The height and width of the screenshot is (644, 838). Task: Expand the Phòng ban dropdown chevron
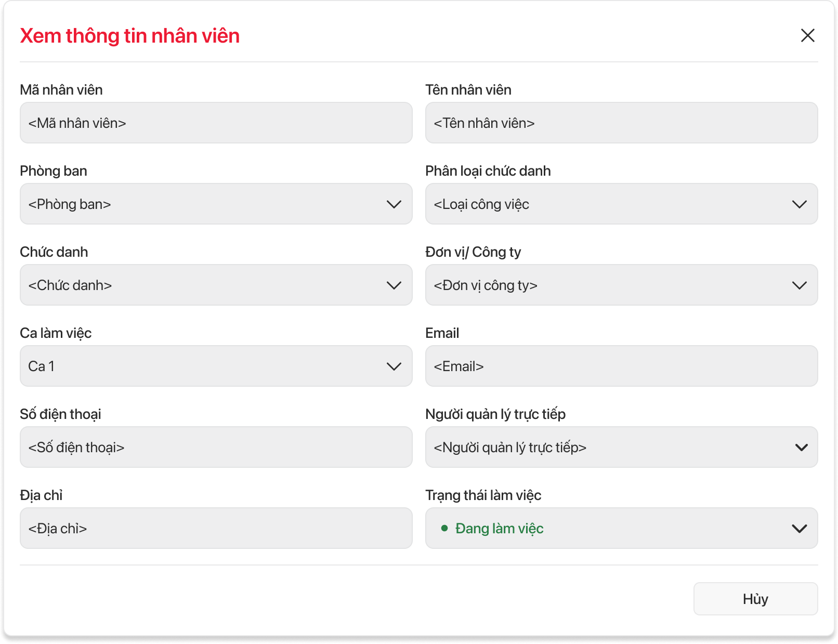pos(394,204)
